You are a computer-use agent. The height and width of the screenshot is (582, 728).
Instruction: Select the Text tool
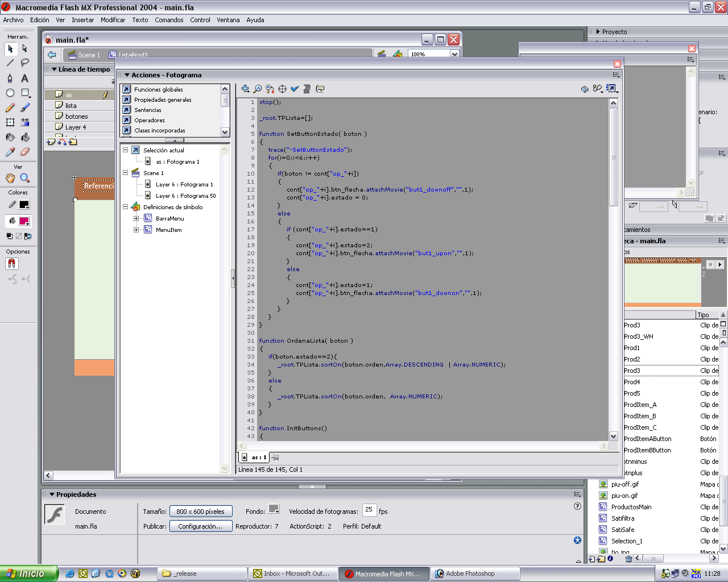[25, 78]
